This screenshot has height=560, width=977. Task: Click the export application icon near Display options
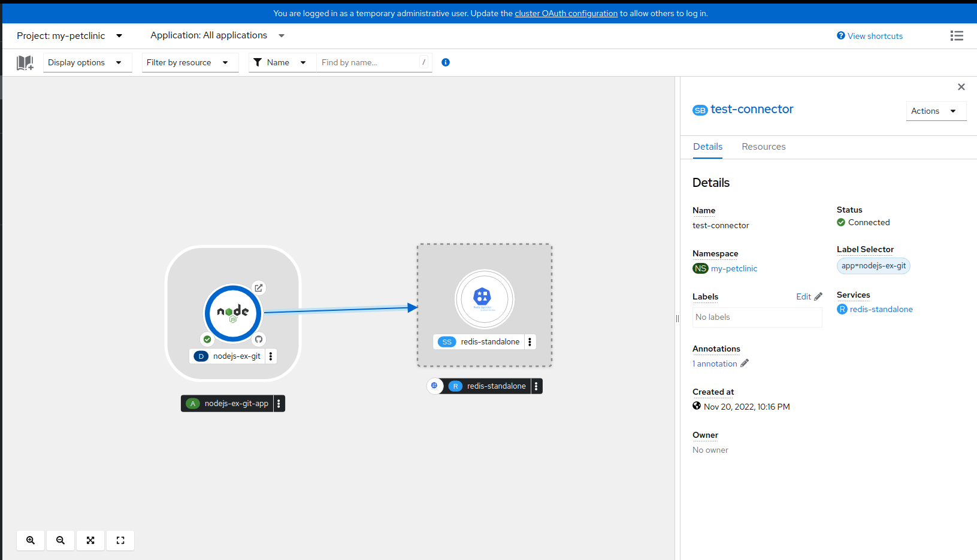coord(25,62)
